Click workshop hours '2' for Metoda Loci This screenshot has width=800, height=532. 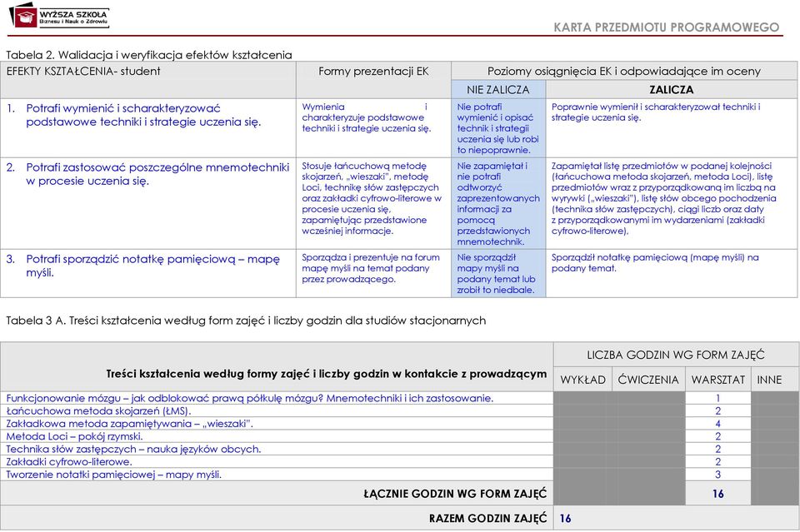coord(717,437)
